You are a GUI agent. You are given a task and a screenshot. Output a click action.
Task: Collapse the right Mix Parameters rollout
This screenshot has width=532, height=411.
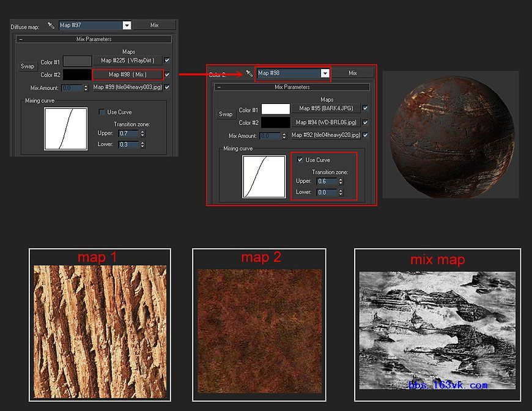219,87
